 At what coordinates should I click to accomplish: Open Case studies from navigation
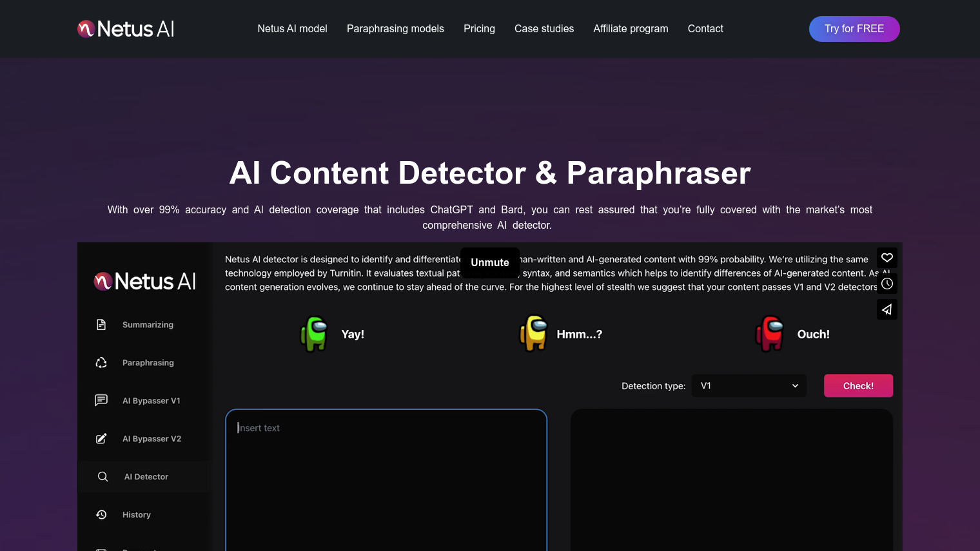[544, 29]
